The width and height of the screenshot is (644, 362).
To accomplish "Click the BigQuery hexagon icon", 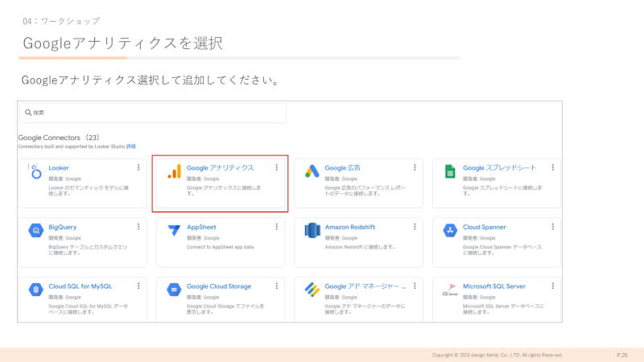I will click(x=35, y=230).
